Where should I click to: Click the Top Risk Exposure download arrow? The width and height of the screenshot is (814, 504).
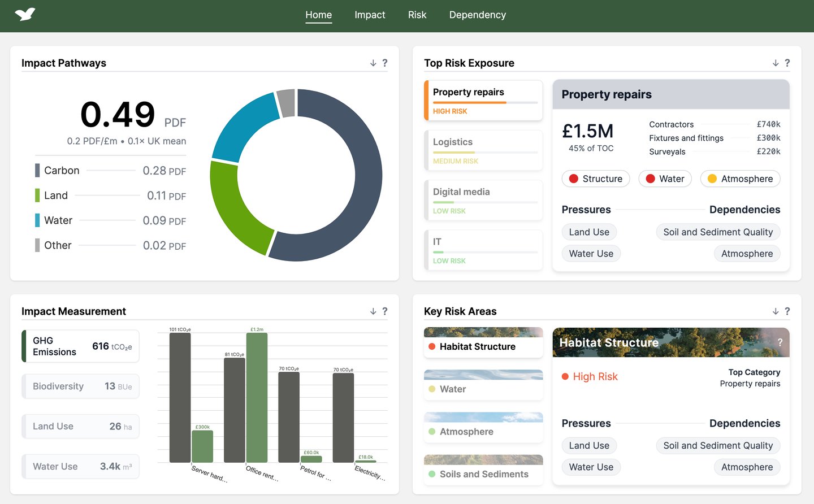776,63
